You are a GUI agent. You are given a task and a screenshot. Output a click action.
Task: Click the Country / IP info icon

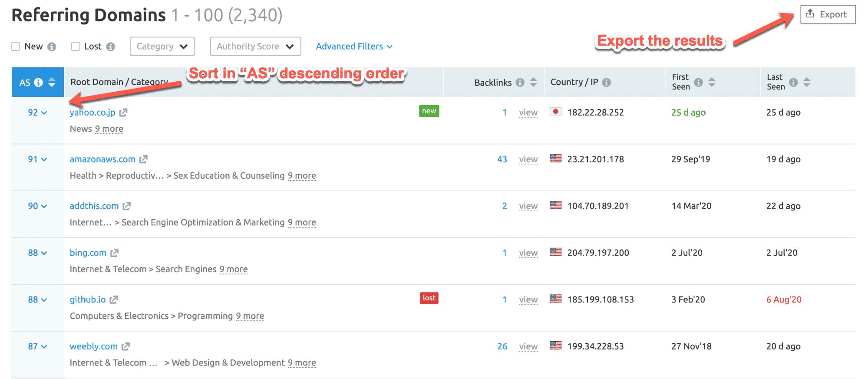pyautogui.click(x=607, y=82)
